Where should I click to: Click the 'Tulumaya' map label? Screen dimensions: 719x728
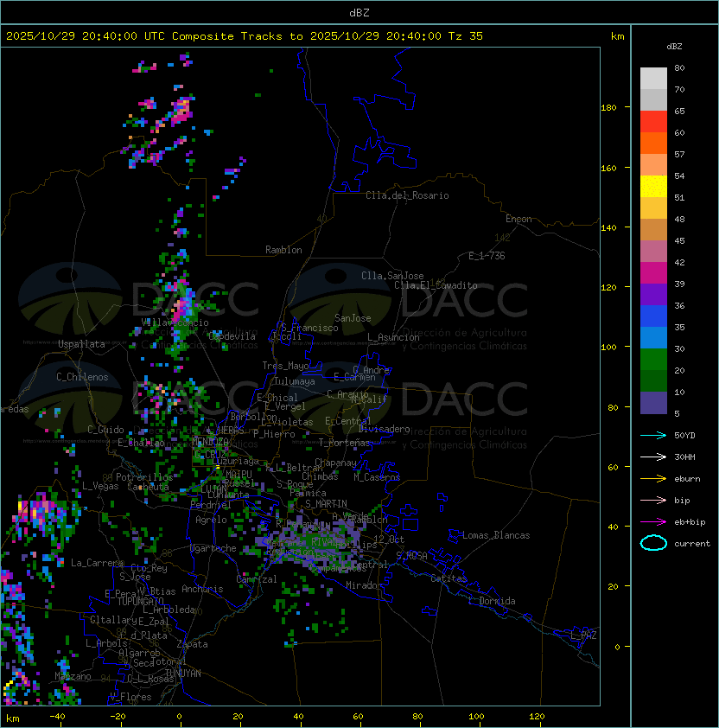pos(295,381)
